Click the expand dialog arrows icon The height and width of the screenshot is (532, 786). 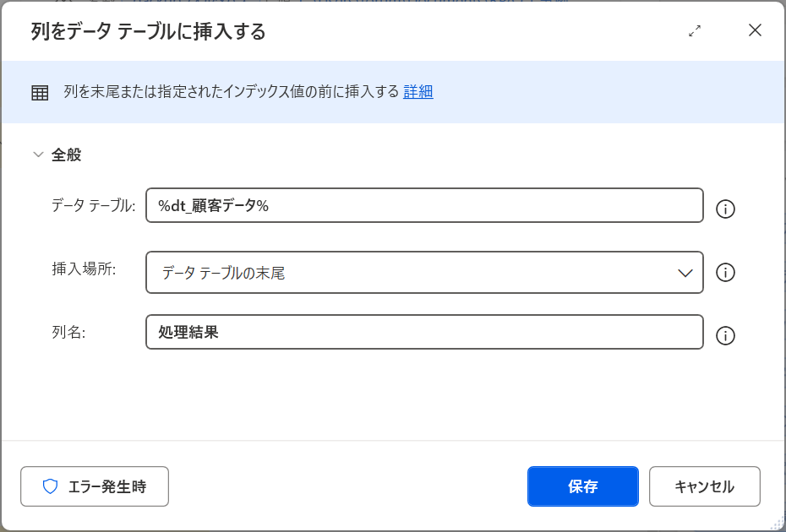[695, 31]
